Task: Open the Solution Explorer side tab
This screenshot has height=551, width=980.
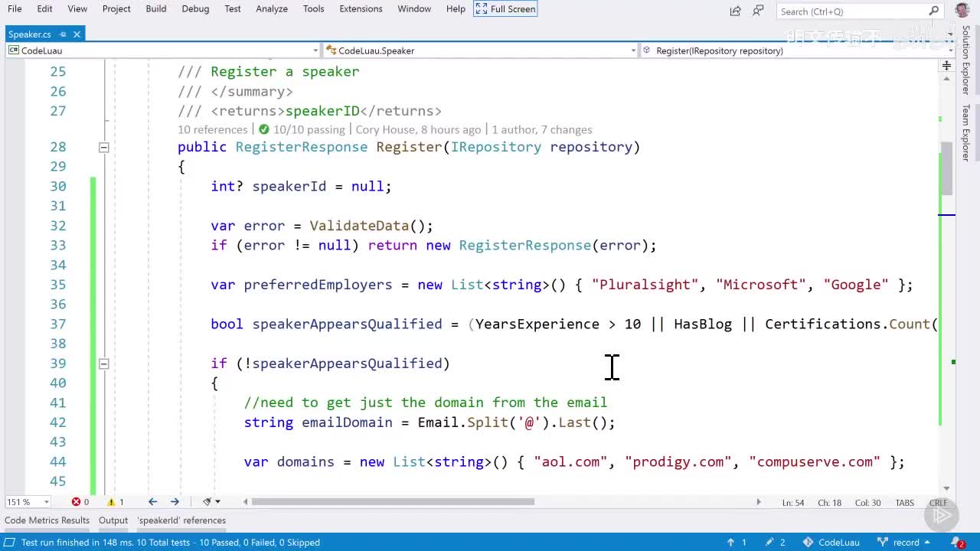Action: click(966, 60)
